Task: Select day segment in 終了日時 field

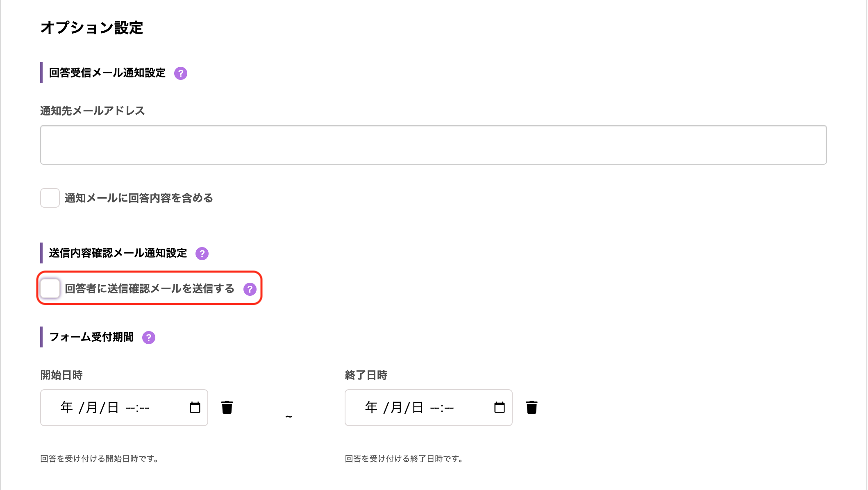Action: tap(417, 408)
